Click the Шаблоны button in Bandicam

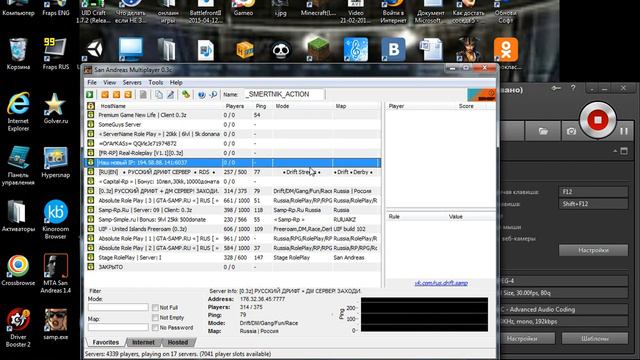tap(595, 338)
